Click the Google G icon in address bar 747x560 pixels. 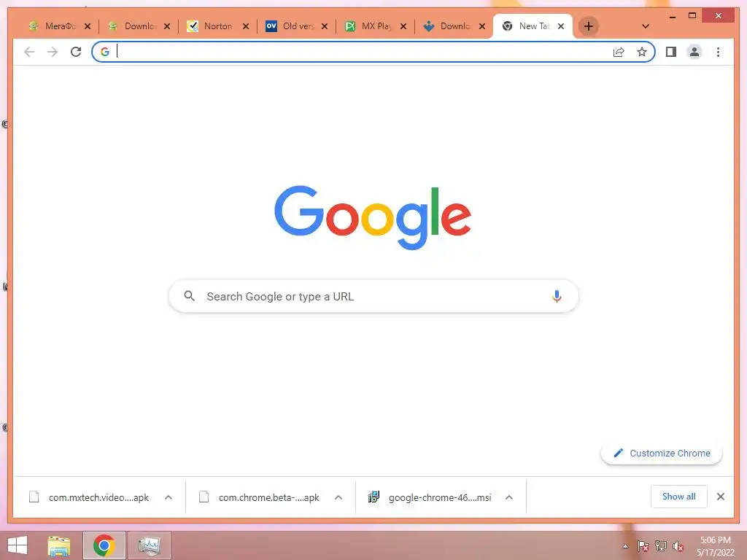105,52
